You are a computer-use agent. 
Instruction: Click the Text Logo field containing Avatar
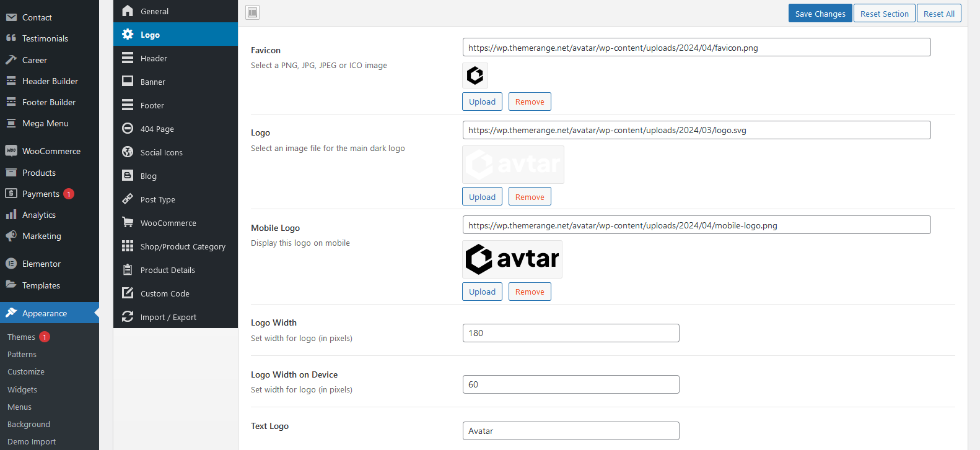(x=571, y=431)
